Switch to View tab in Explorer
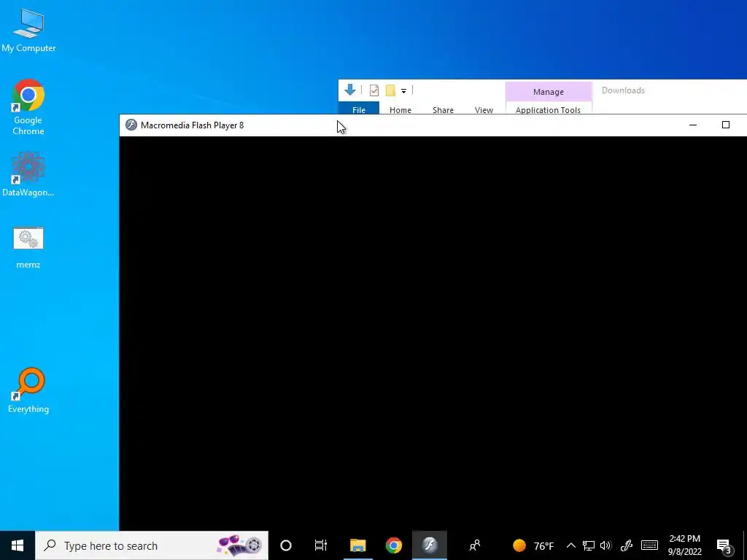 [x=484, y=109]
